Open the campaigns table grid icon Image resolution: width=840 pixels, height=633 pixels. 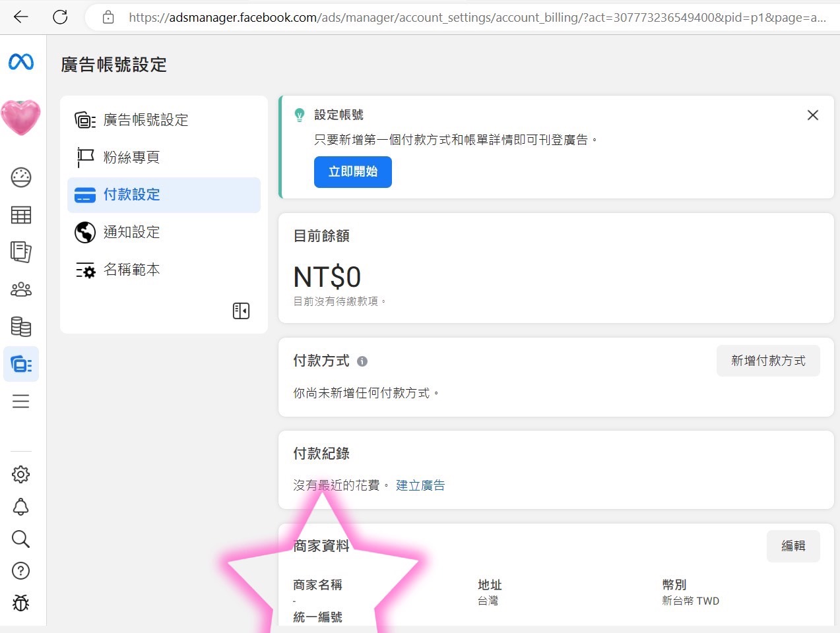tap(21, 215)
